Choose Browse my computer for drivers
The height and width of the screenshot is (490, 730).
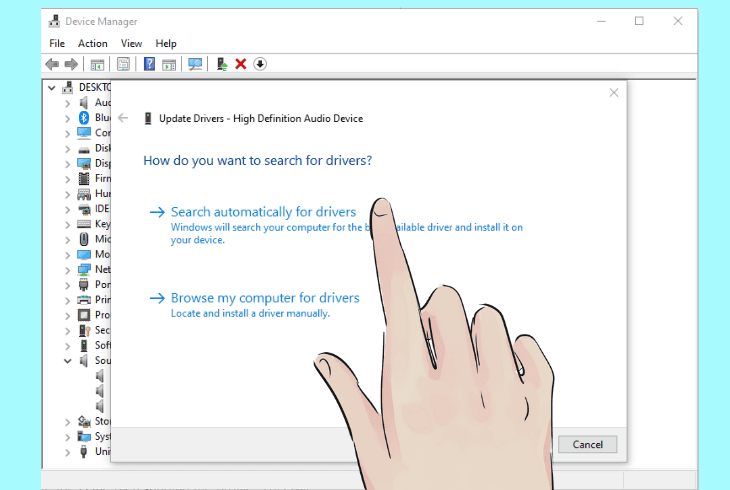tap(265, 298)
